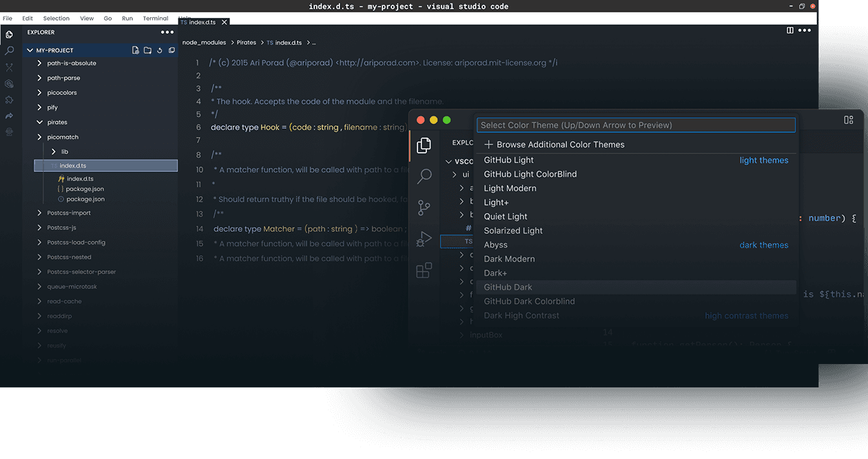Refresh the explorer file tree
The width and height of the screenshot is (868, 459).
tap(159, 50)
